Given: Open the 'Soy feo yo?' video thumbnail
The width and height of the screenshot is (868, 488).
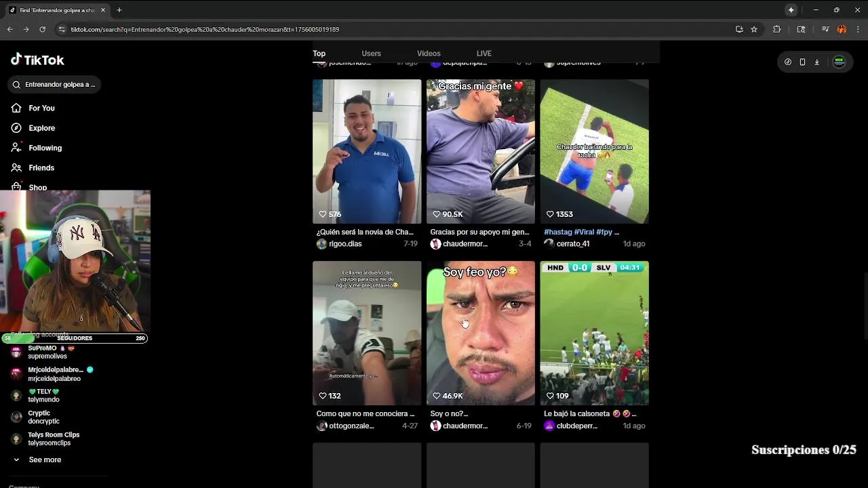Looking at the screenshot, I should point(481,333).
